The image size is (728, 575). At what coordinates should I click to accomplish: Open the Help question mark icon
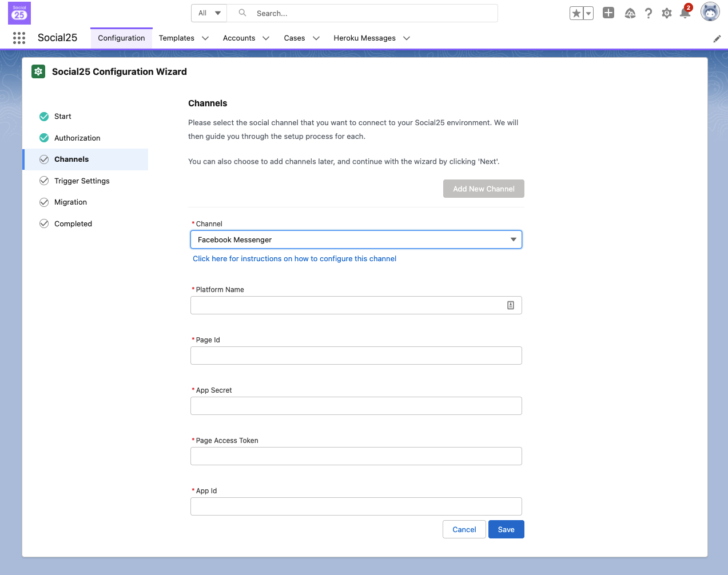click(648, 13)
